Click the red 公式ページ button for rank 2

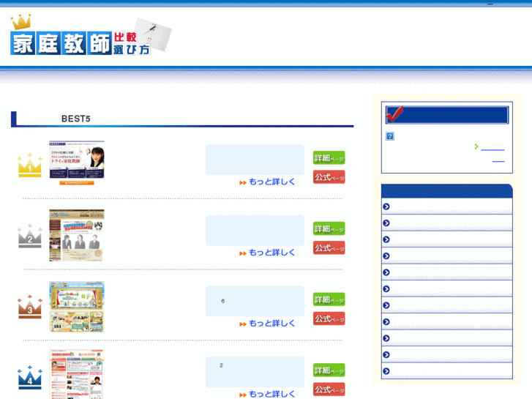click(x=329, y=248)
